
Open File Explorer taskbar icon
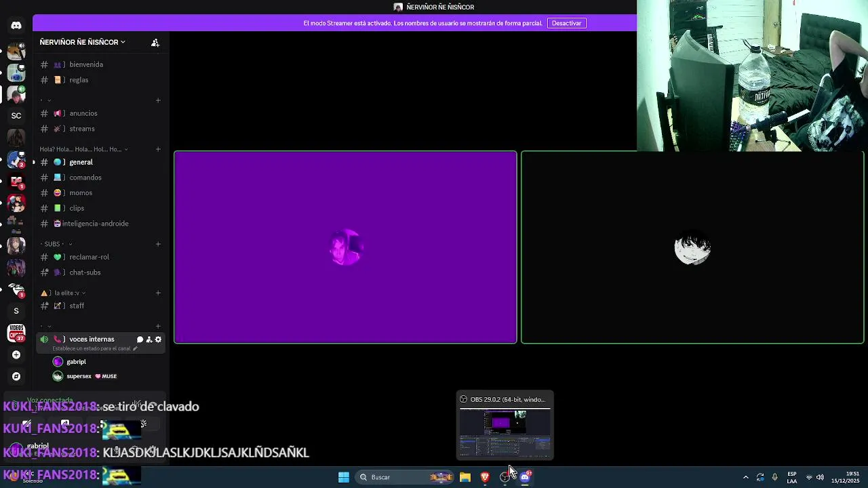[x=465, y=477]
